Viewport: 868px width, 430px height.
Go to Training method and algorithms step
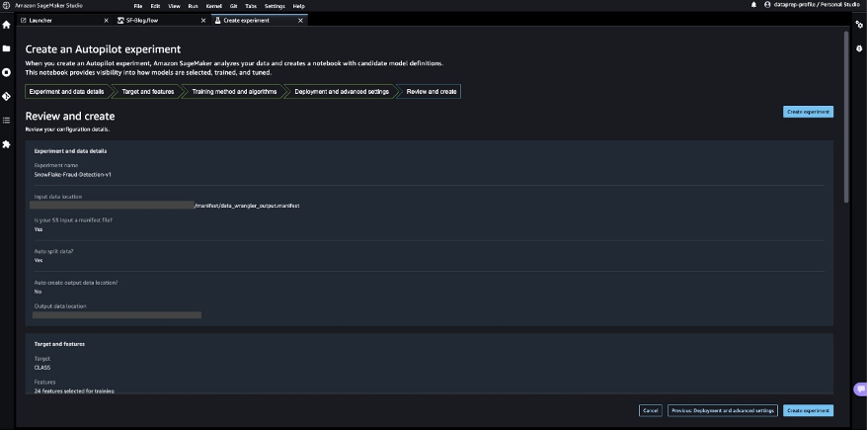(x=234, y=91)
